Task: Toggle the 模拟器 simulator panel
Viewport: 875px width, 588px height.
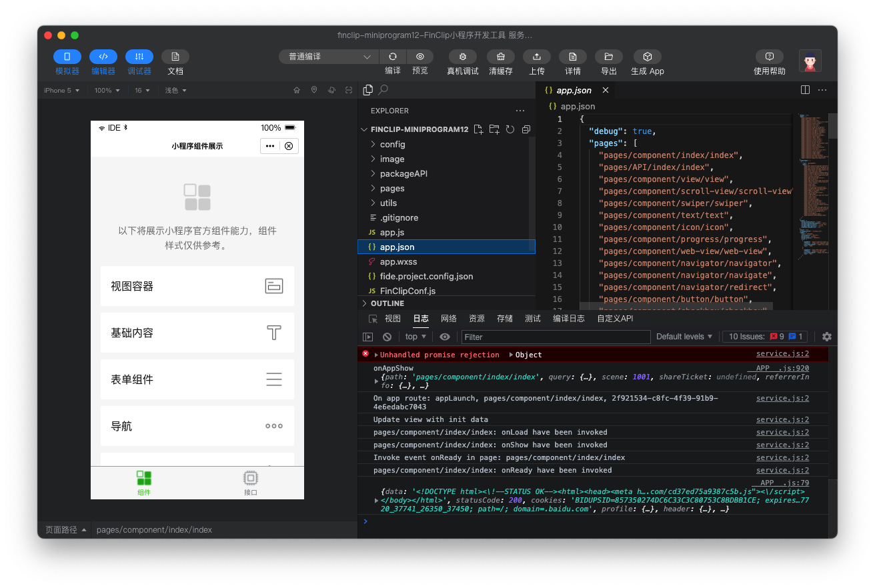Action: 67,57
